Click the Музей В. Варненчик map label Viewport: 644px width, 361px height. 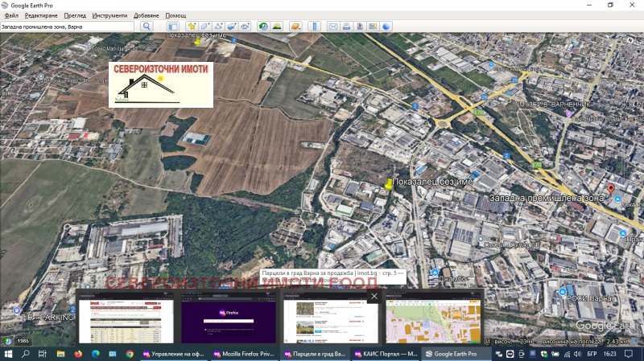click(555, 105)
